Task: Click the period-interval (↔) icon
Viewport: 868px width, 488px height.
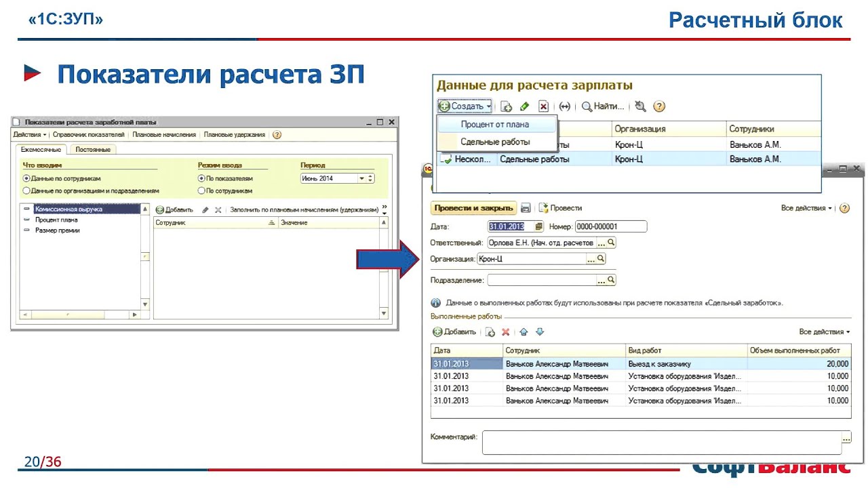Action: [x=565, y=106]
